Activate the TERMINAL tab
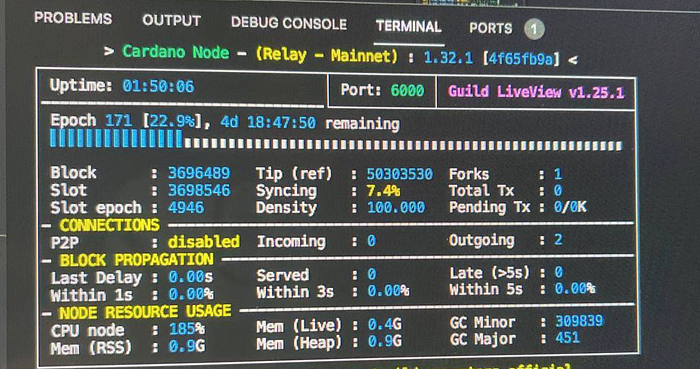The width and height of the screenshot is (700, 369). 408,26
